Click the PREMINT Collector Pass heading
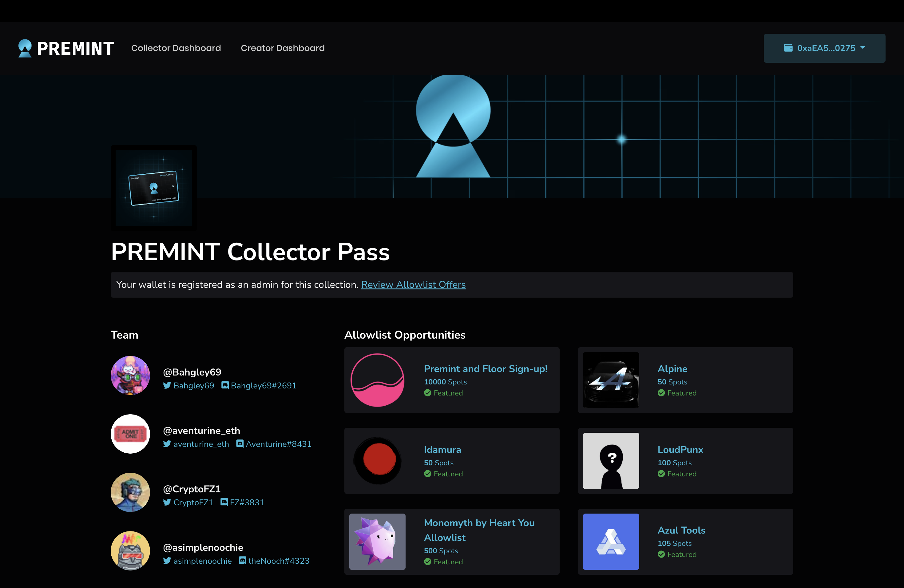The width and height of the screenshot is (904, 588). point(250,252)
